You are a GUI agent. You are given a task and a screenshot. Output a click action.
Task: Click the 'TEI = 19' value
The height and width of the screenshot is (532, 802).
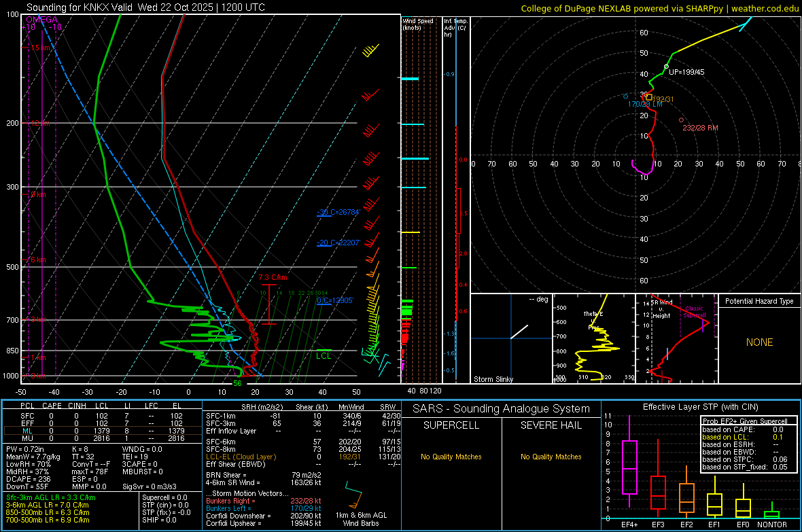click(135, 457)
